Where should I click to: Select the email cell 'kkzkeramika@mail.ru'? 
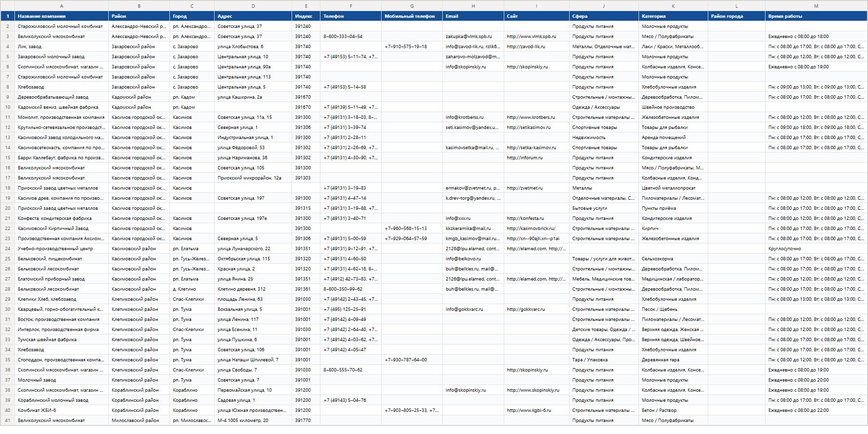point(473,229)
